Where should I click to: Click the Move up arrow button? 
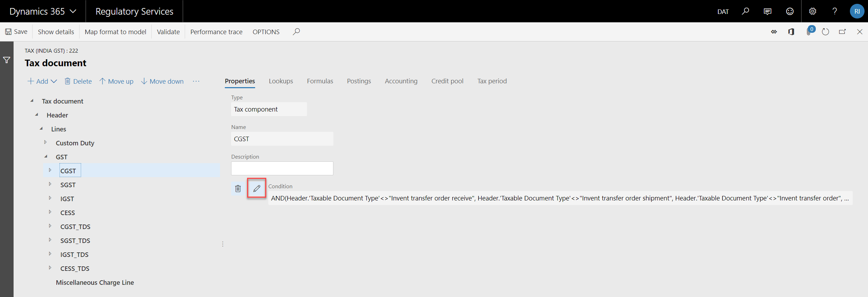[x=116, y=81]
